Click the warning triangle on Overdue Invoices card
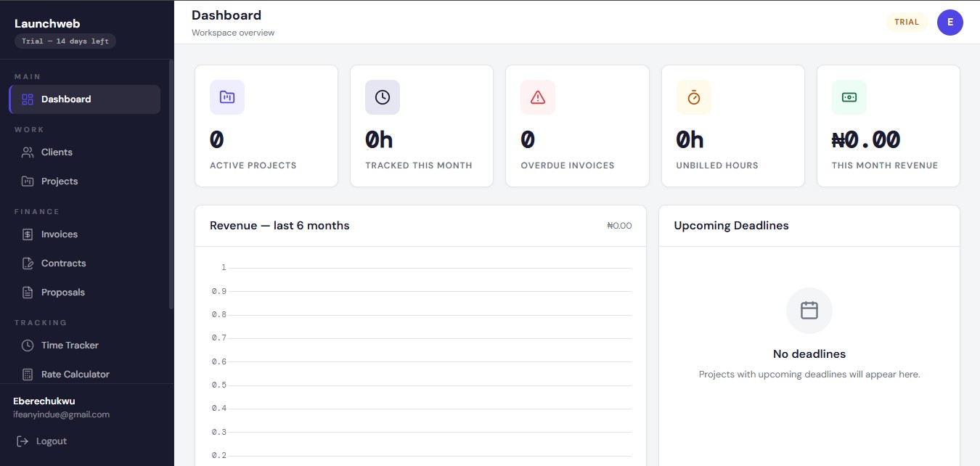980x466 pixels. point(538,97)
